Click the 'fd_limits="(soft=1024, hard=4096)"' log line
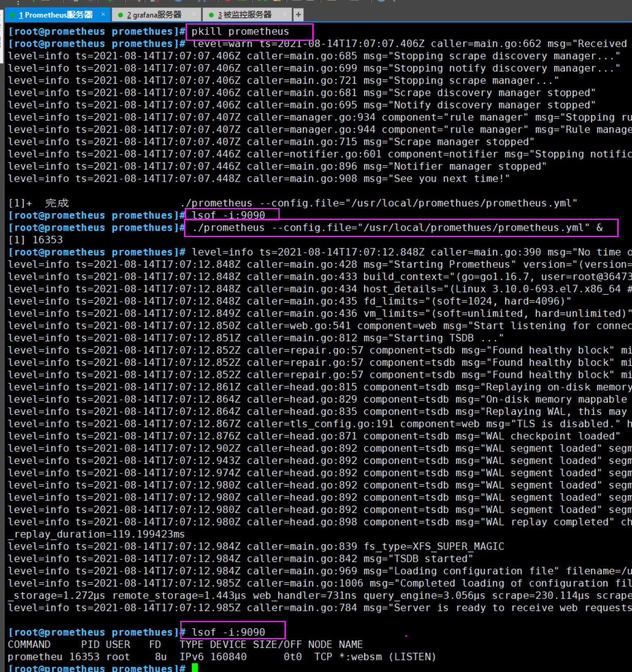 [289, 301]
